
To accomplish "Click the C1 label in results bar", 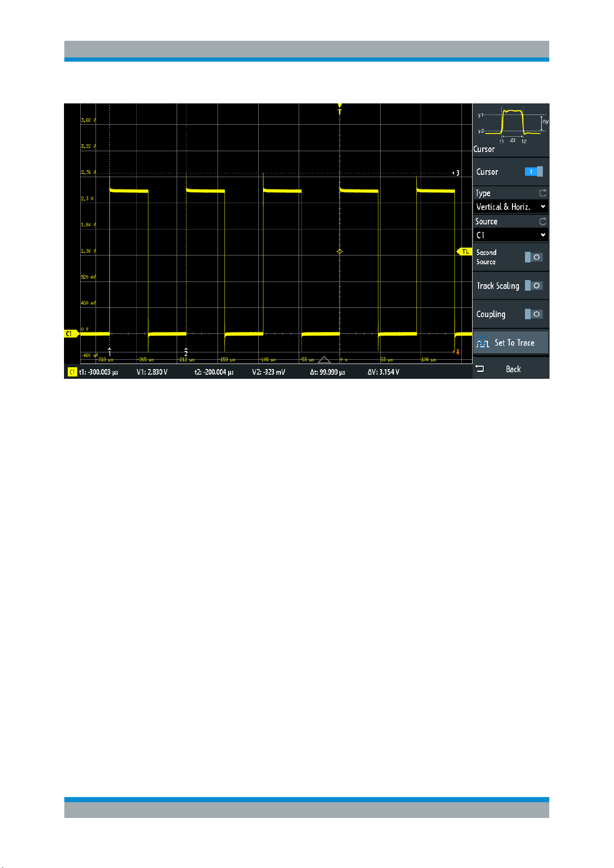I will coord(72,372).
